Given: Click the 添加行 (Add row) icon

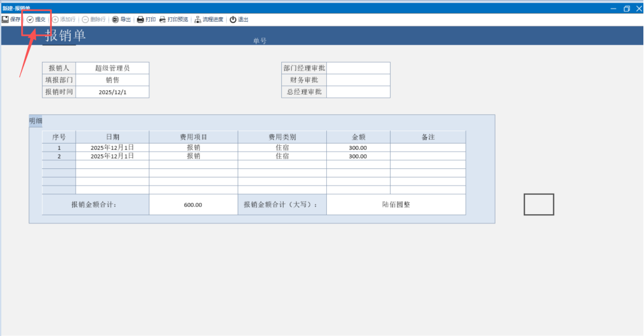Looking at the screenshot, I should (64, 19).
